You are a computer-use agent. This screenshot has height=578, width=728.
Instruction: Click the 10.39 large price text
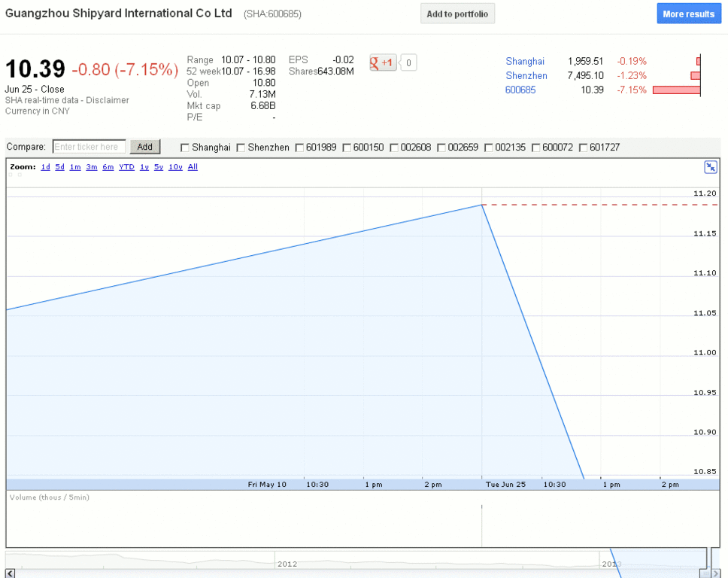pos(35,69)
